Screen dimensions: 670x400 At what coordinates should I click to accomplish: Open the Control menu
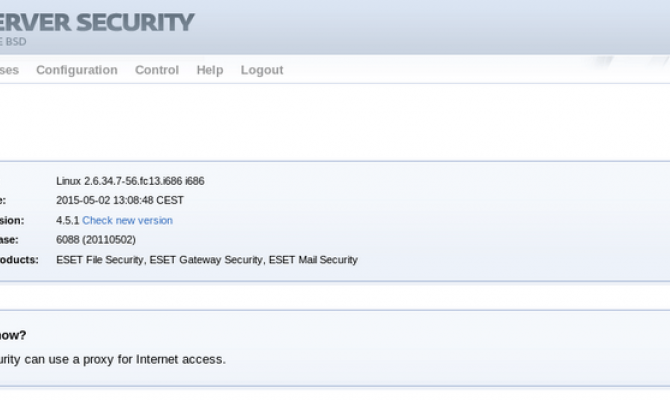point(157,70)
